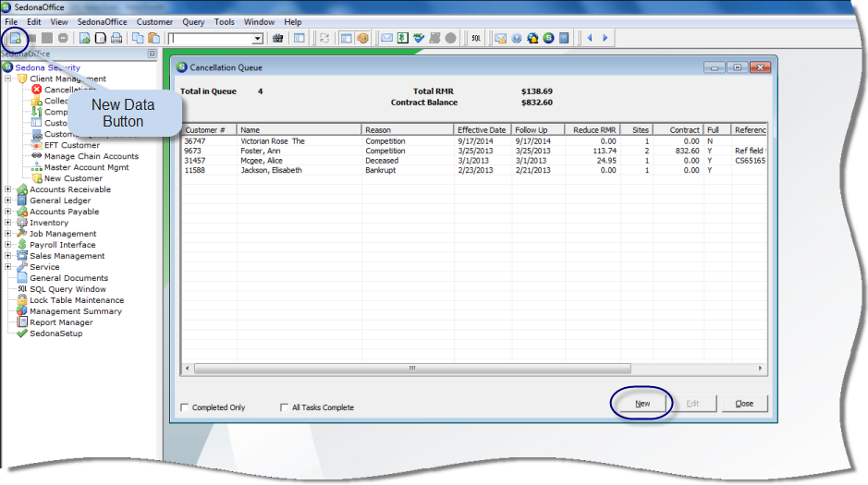868x485 pixels.
Task: Expand the Inventory tree node
Action: 7,223
